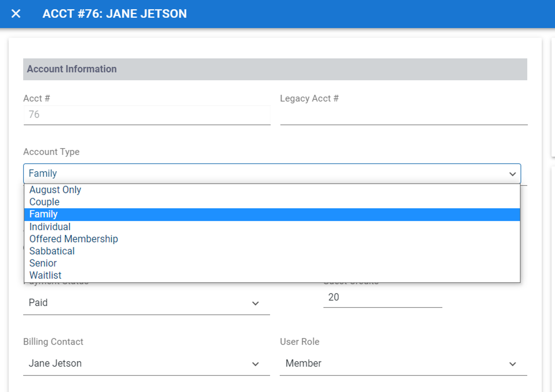The image size is (555, 392).
Task: Choose Senior account type option
Action: (43, 263)
